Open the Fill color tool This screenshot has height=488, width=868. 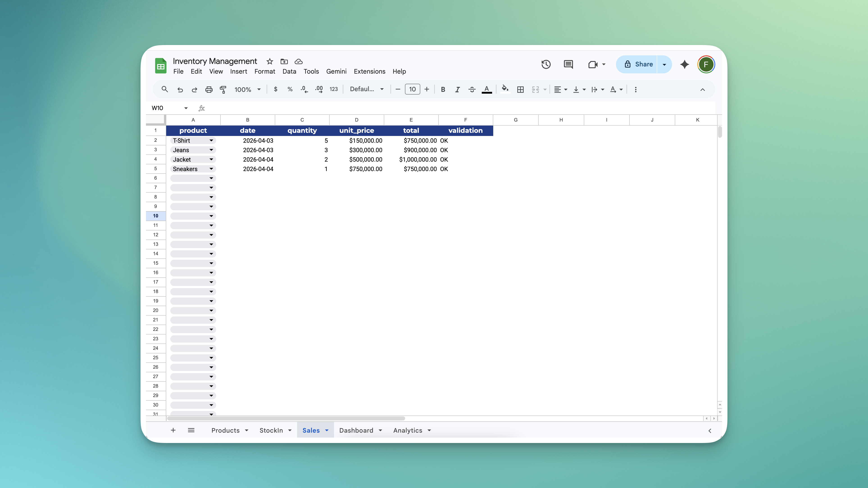(x=505, y=89)
